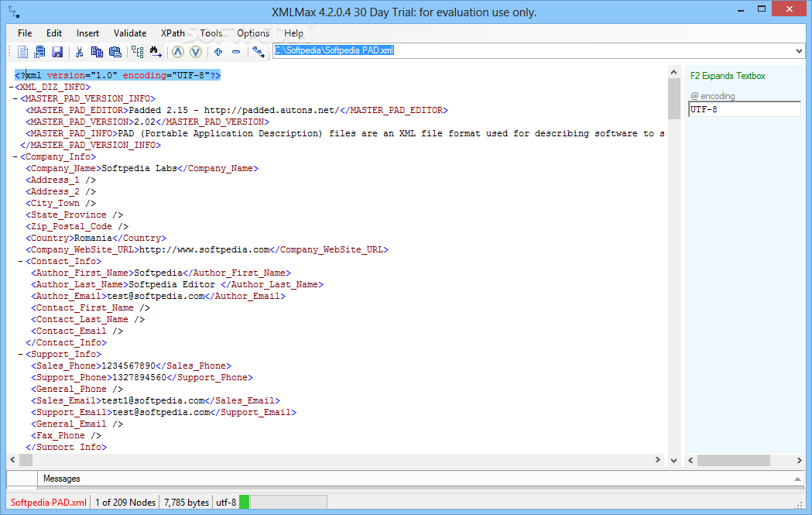This screenshot has height=515, width=812.
Task: Click the Paste clipboard icon
Action: [115, 52]
